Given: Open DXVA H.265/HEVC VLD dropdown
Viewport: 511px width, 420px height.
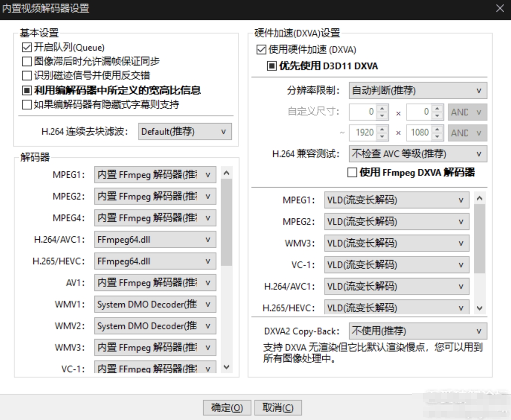Looking at the screenshot, I should [x=397, y=307].
